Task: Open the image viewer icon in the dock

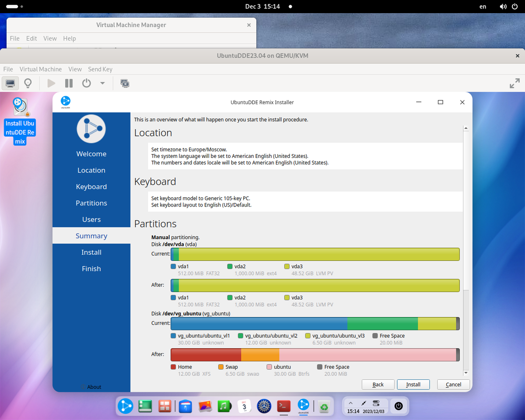Action: coord(205,406)
